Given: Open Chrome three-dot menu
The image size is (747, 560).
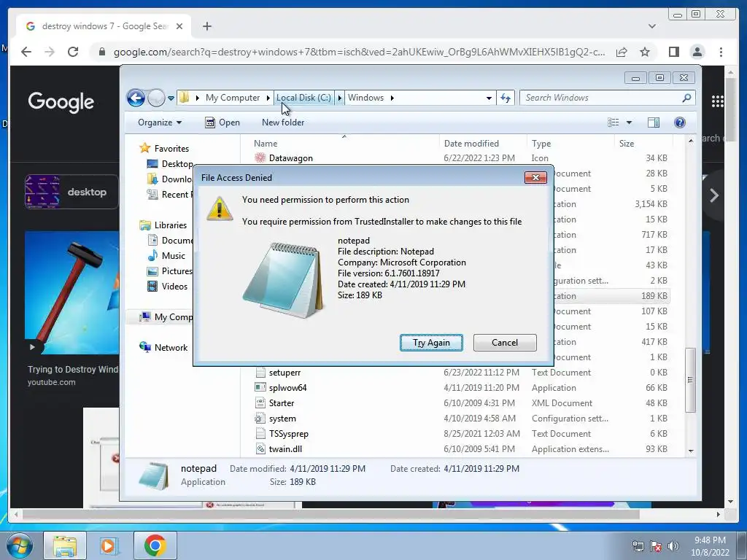Looking at the screenshot, I should pyautogui.click(x=721, y=52).
